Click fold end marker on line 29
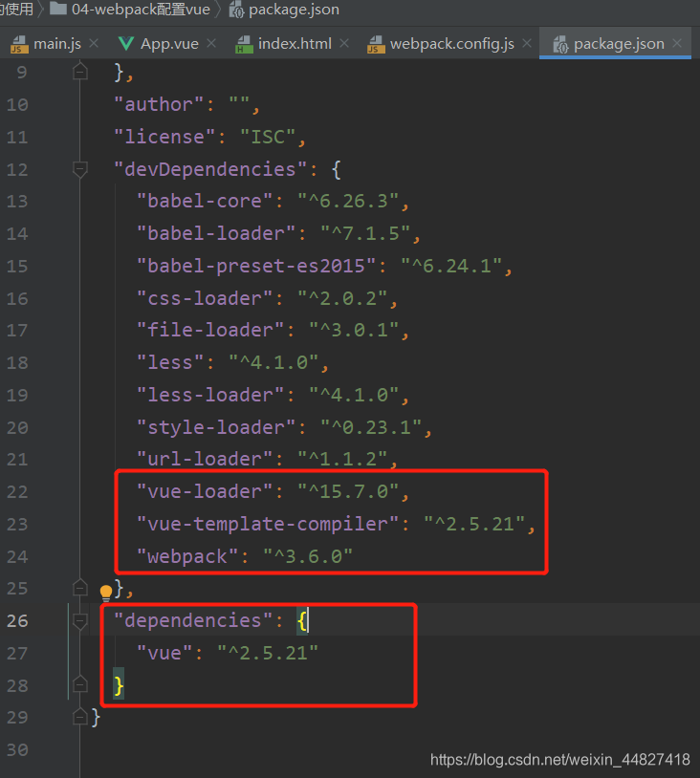Viewport: 700px width, 778px height. (x=80, y=717)
